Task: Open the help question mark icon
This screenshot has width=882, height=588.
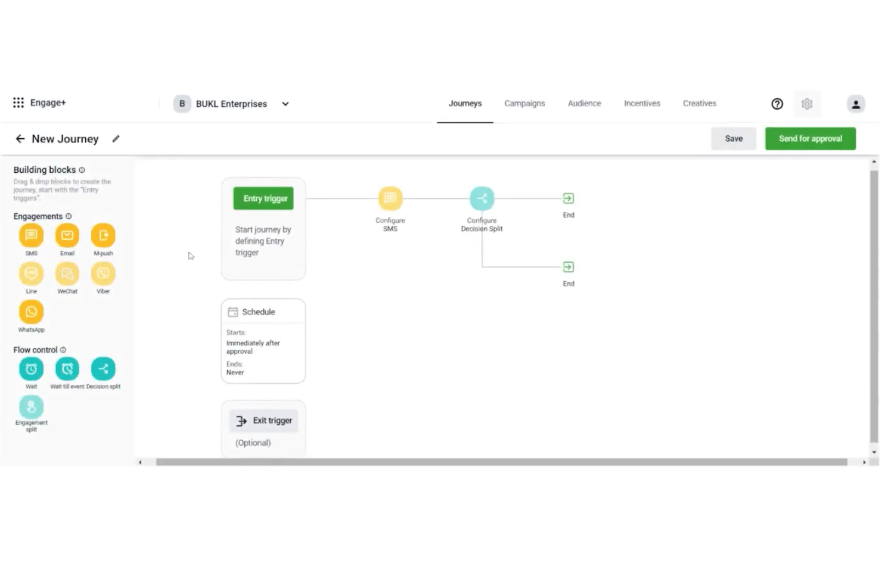Action: pos(777,104)
